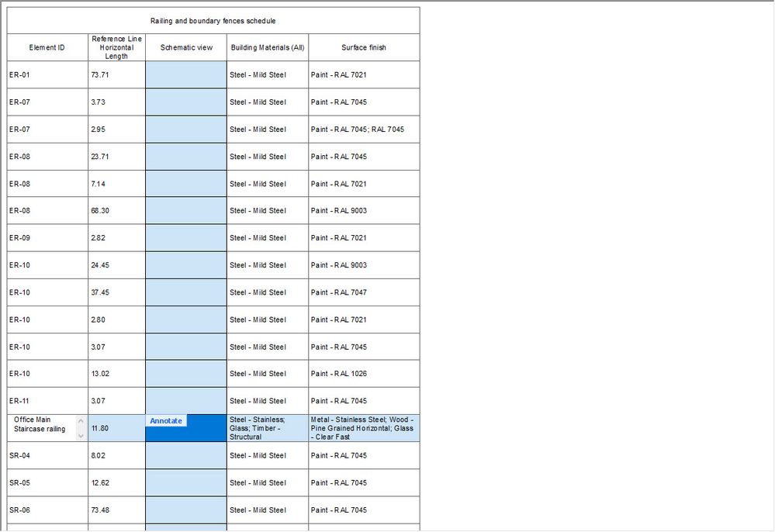Select the ER-11 element ID cell
The height and width of the screenshot is (532, 775).
coord(47,401)
